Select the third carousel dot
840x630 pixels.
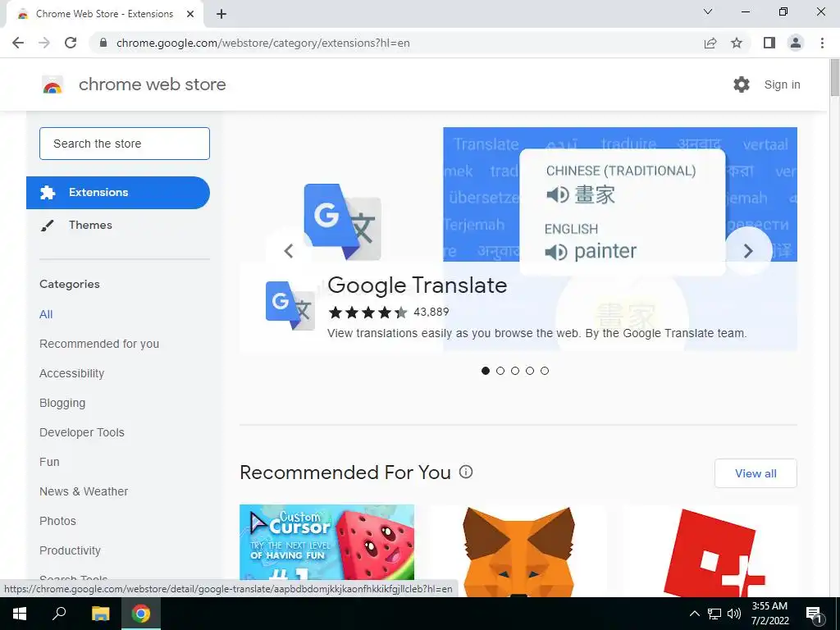[515, 371]
